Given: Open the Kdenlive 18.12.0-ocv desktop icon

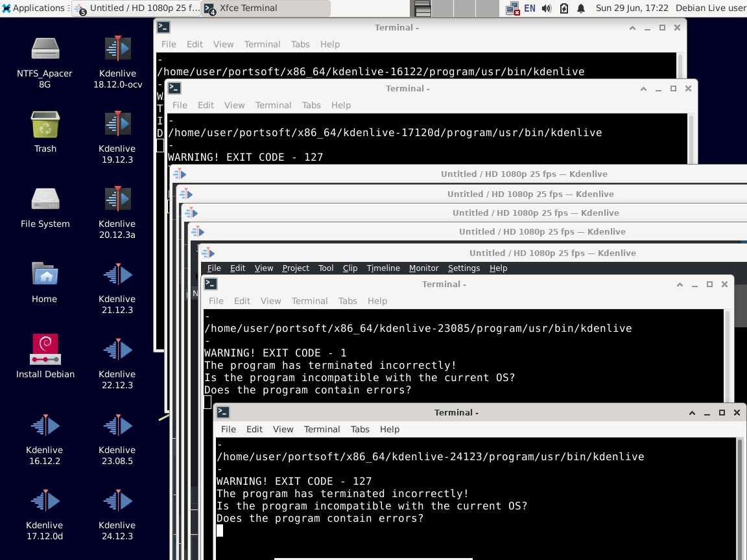Looking at the screenshot, I should (x=117, y=62).
